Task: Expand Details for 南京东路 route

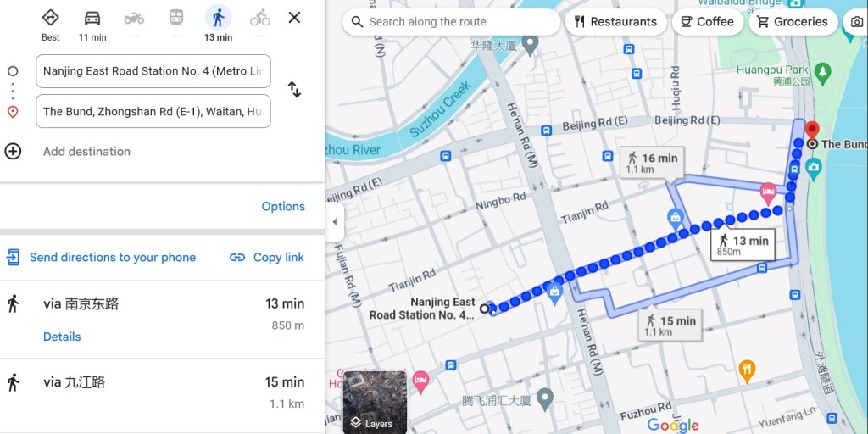Action: 62,337
